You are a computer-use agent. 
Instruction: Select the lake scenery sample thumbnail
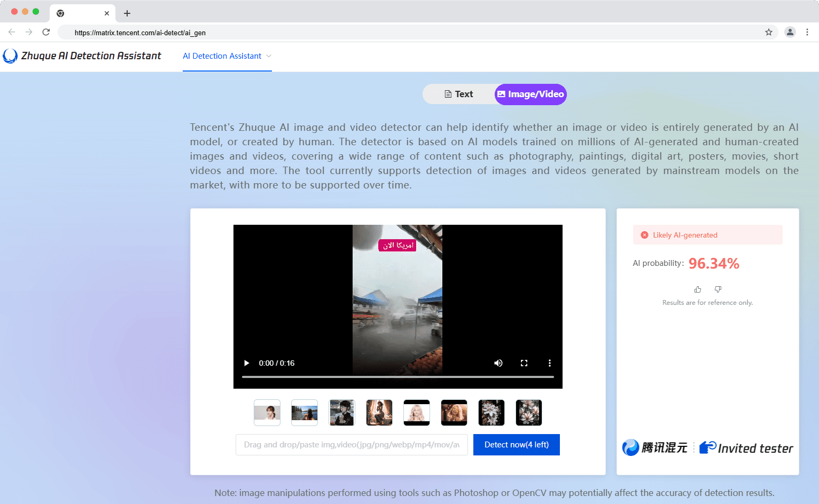[x=305, y=413]
